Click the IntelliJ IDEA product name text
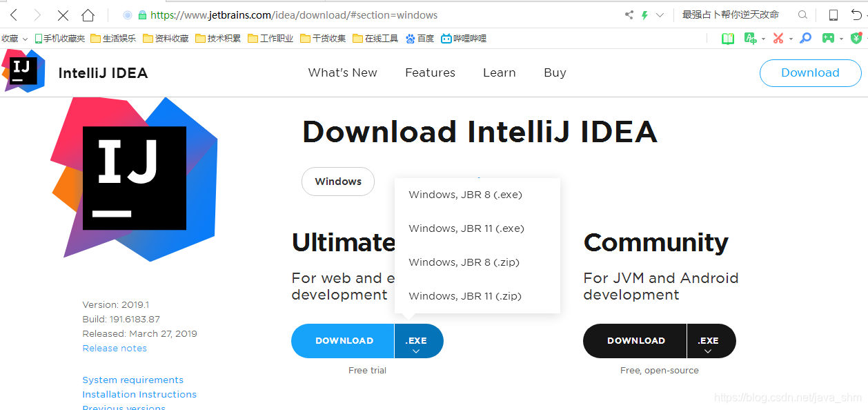 (103, 73)
